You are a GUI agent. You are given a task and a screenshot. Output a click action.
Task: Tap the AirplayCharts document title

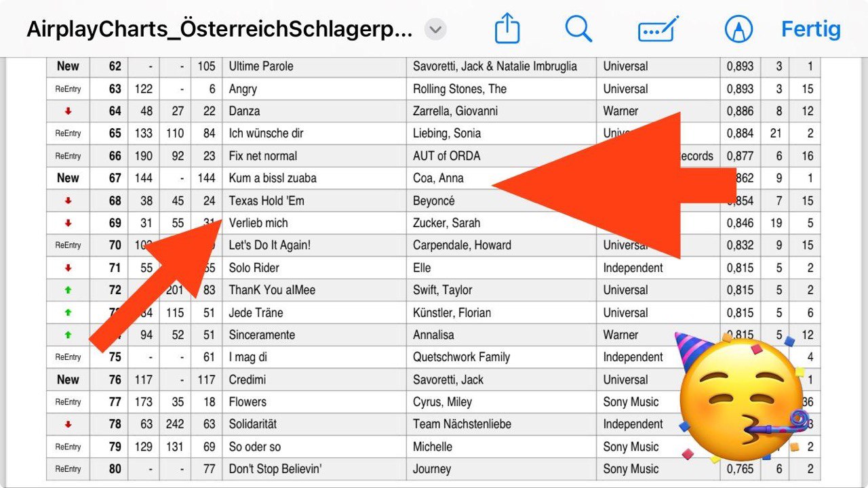219,30
